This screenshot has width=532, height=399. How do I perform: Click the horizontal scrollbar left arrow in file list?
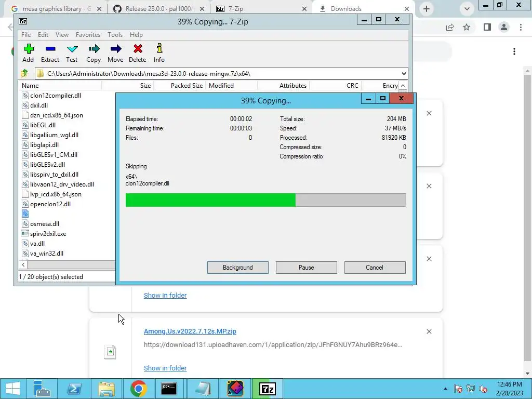[x=23, y=264]
